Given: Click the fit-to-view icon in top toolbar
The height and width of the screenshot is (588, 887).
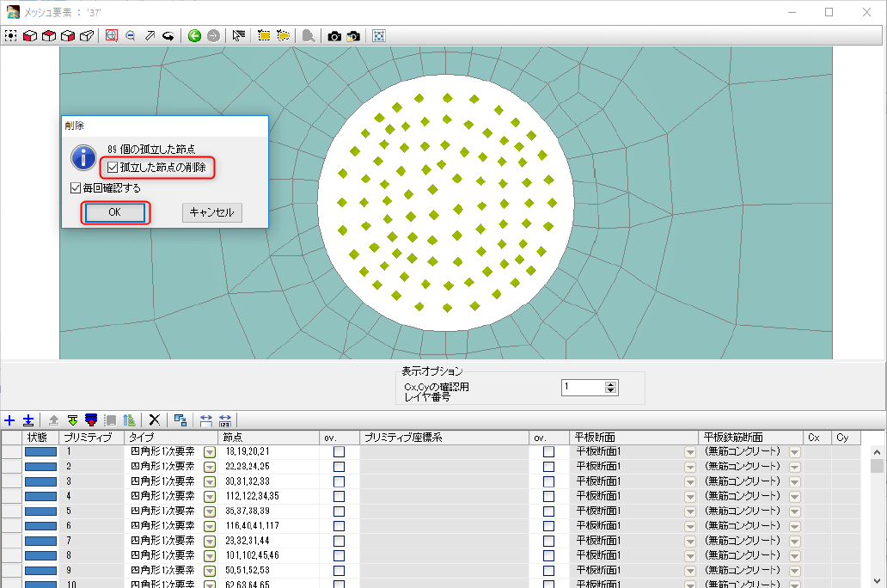Looking at the screenshot, I should point(378,36).
